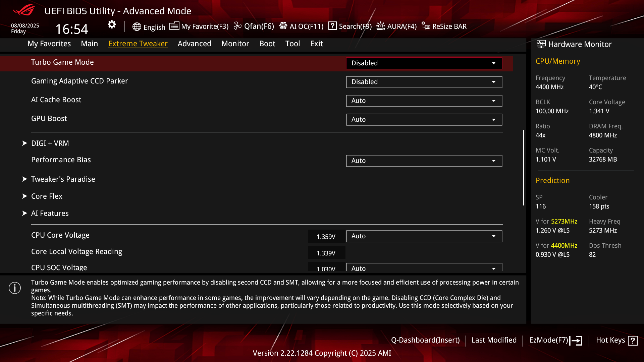Select English language label

point(154,27)
